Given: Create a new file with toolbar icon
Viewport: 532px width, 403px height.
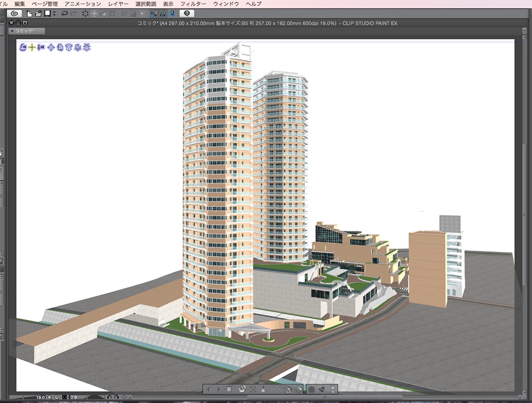Looking at the screenshot, I should pos(29,14).
